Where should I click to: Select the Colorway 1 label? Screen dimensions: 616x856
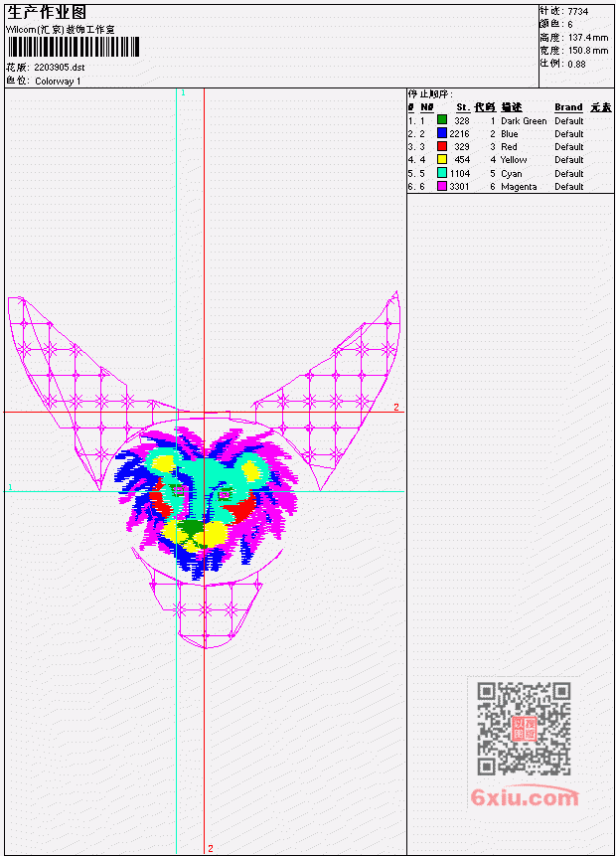(58, 82)
